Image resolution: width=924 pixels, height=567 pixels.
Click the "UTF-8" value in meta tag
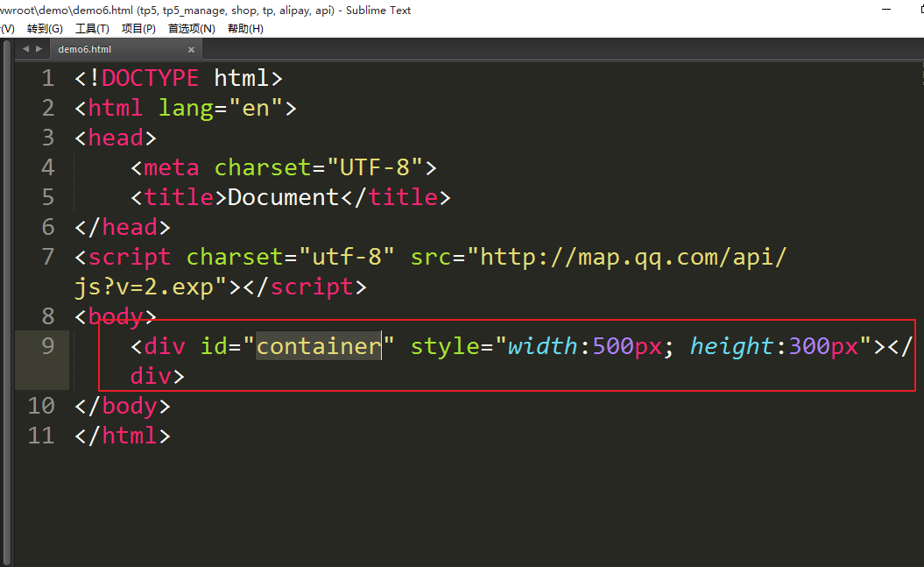374,167
